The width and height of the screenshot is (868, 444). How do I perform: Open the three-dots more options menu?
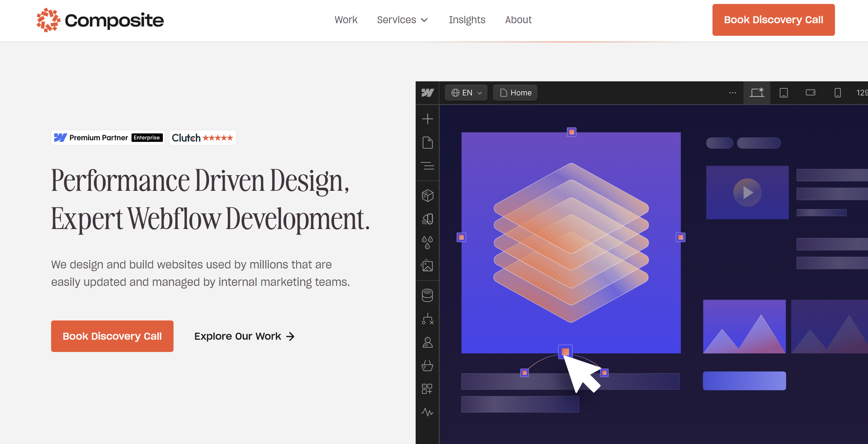coord(733,93)
